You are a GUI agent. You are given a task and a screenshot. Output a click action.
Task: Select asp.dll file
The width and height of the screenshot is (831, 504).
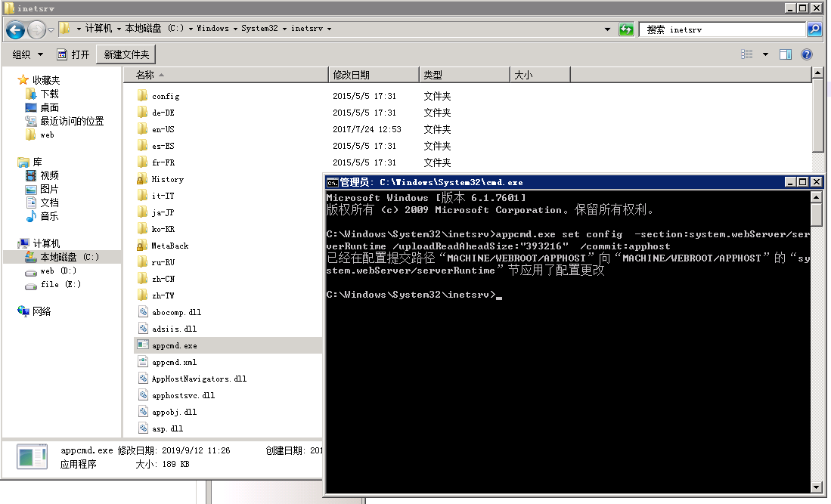tap(160, 429)
